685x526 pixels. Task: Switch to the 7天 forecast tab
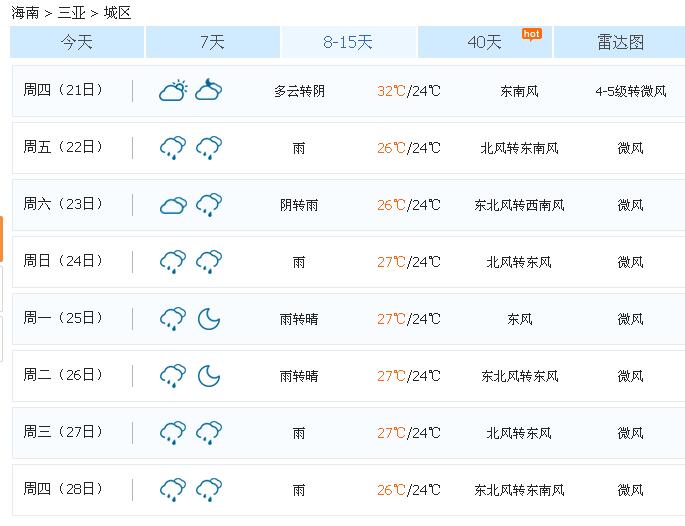coord(213,42)
